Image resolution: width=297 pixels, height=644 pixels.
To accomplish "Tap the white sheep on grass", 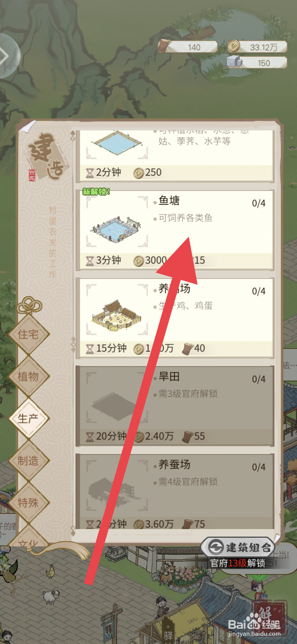I will (51, 597).
